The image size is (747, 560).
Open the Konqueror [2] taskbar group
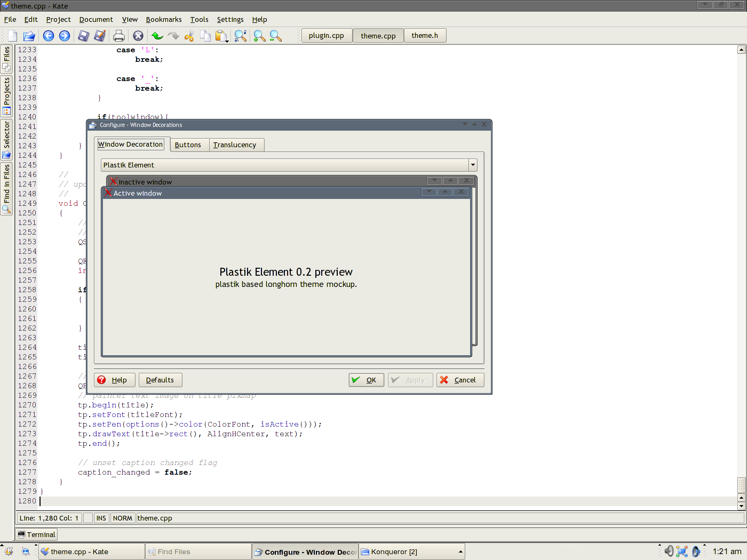point(412,551)
